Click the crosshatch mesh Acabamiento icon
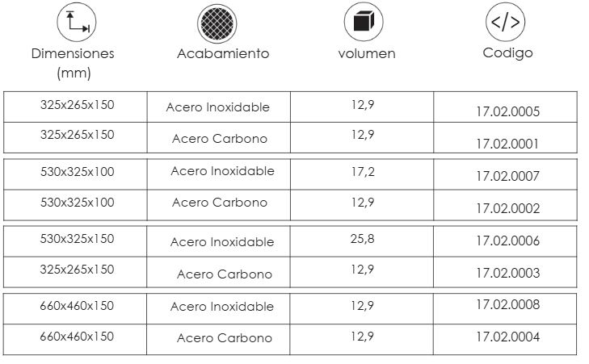The height and width of the screenshot is (364, 589). click(x=217, y=23)
